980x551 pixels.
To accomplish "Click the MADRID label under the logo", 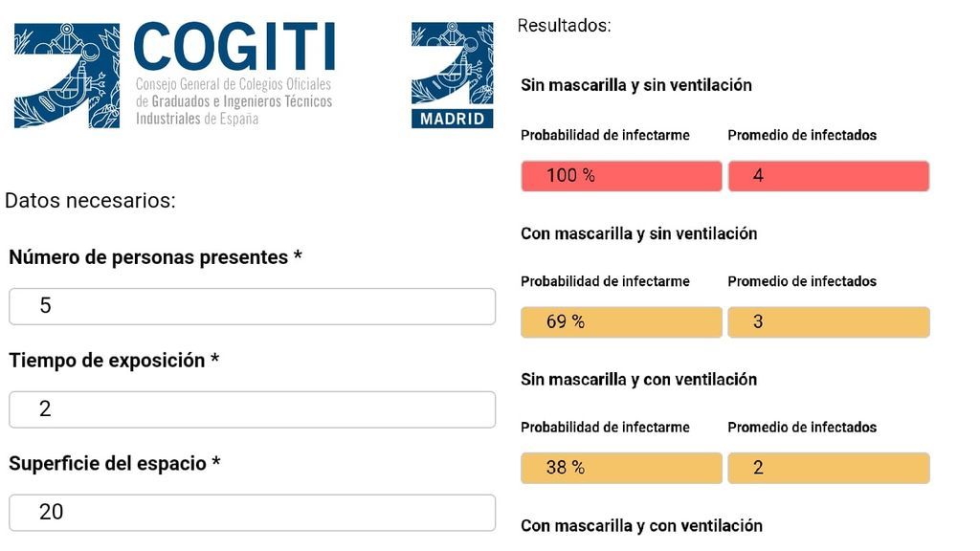I will (x=452, y=119).
